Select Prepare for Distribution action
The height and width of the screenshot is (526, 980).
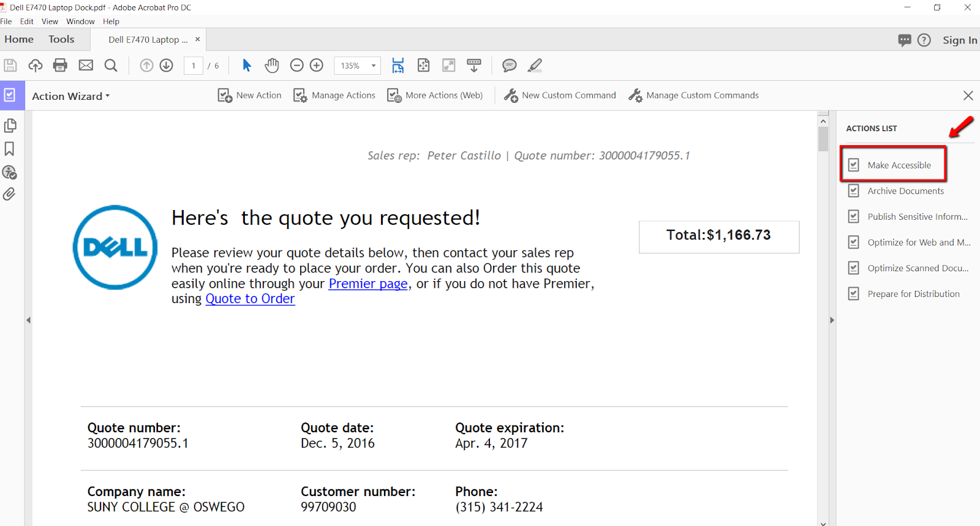point(904,294)
